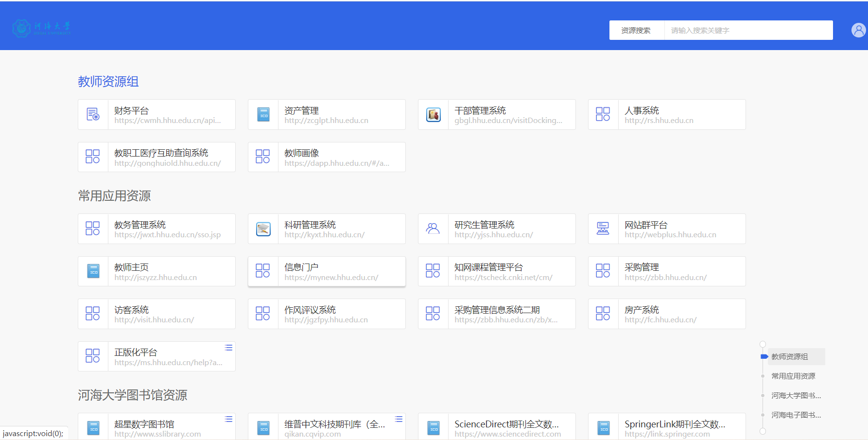Expand the list menu on 维普中文科技期刊库
The height and width of the screenshot is (440, 868).
click(x=399, y=419)
